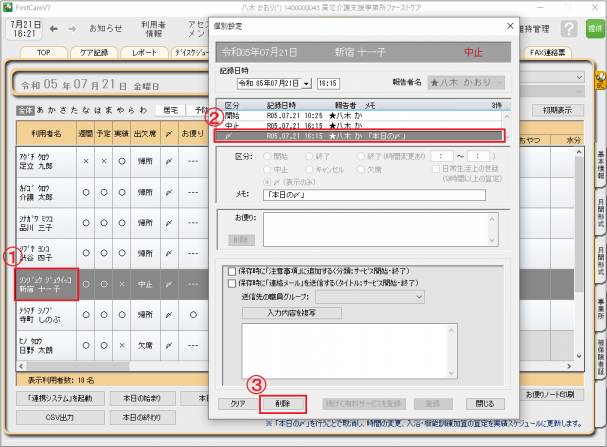The width and height of the screenshot is (607, 447).
Task: Click the green 操作 button at top right
Action: (x=594, y=29)
